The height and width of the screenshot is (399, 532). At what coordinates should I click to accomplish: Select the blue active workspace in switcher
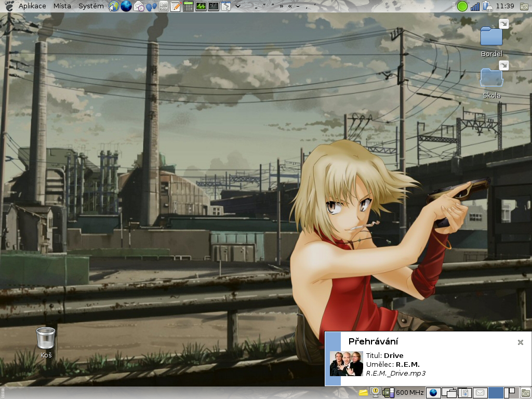click(x=496, y=393)
